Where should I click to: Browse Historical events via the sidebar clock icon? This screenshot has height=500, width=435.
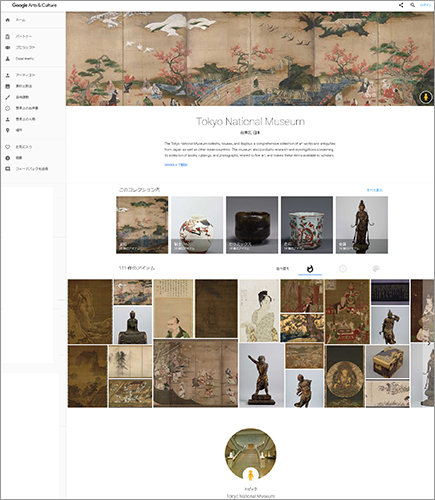pyautogui.click(x=8, y=108)
